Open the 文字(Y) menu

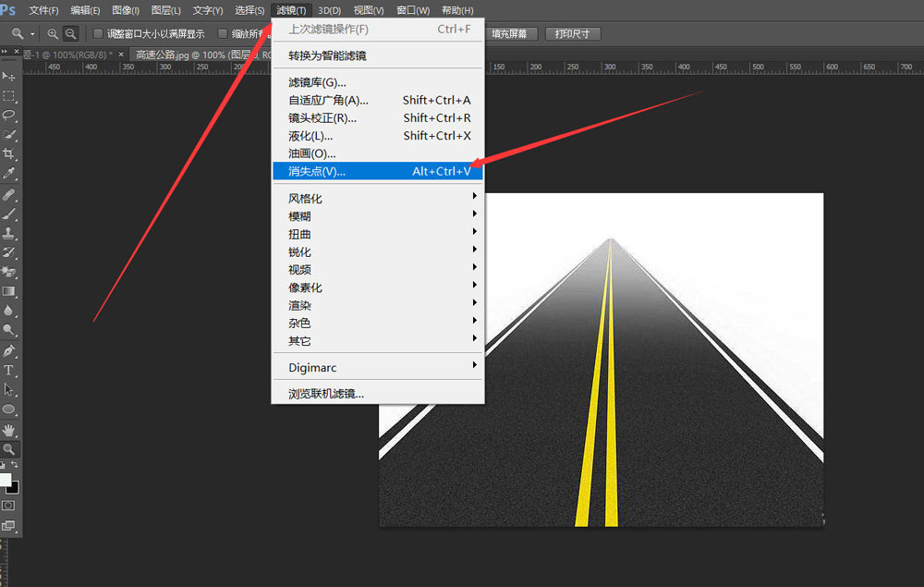coord(207,10)
